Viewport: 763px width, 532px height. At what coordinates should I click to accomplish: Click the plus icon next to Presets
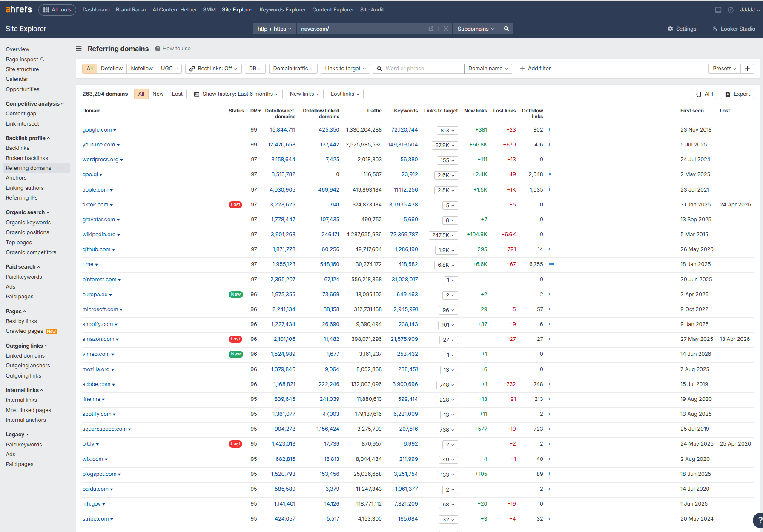(x=747, y=69)
